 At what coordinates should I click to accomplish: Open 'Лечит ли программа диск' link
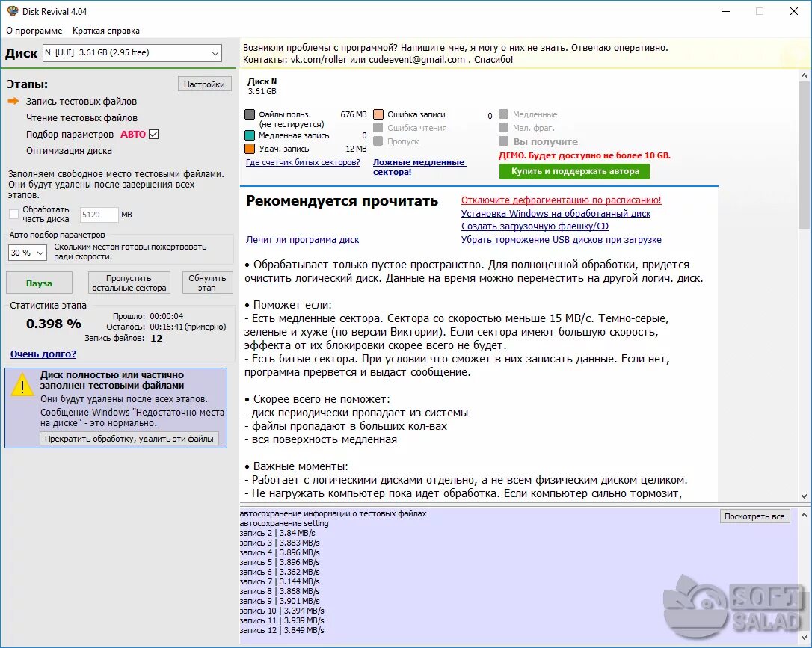tap(302, 240)
